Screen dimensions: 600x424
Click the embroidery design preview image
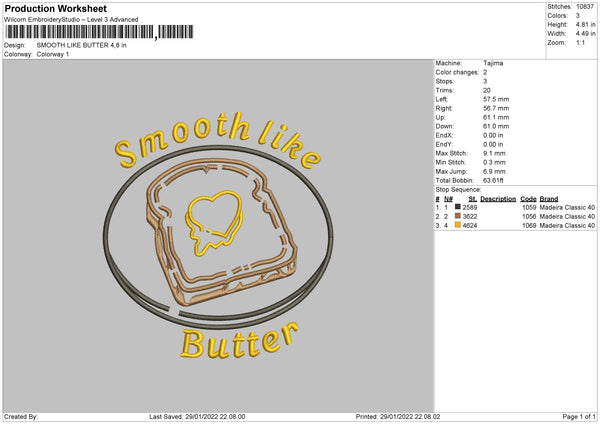pos(218,235)
